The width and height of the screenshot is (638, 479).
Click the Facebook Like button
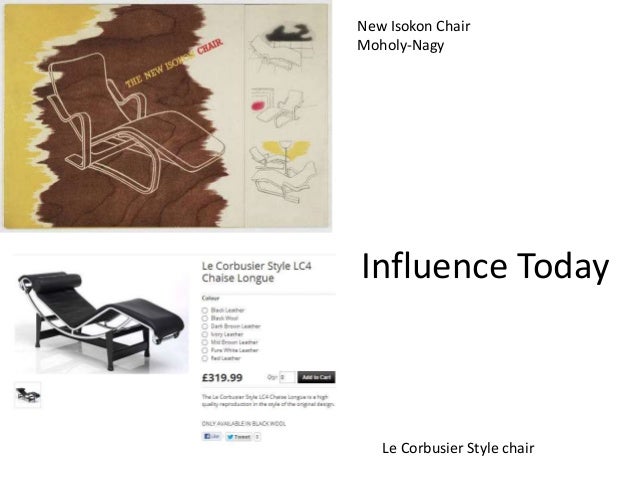[212, 437]
